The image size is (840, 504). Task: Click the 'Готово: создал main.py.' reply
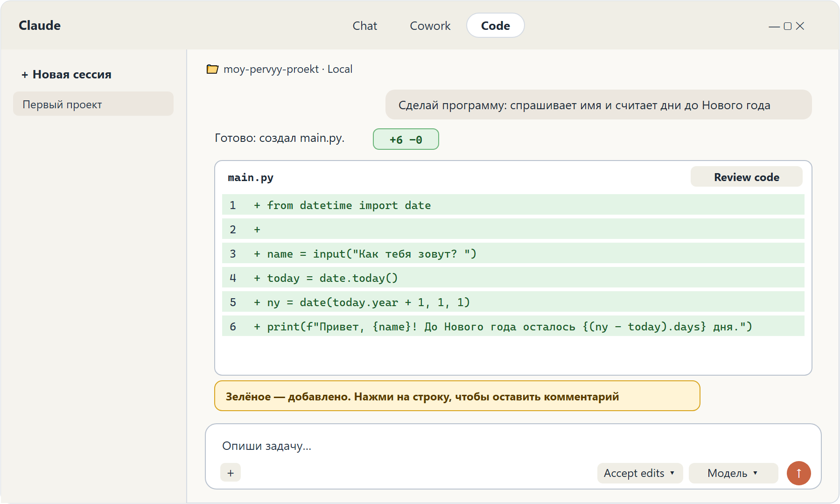tap(280, 138)
